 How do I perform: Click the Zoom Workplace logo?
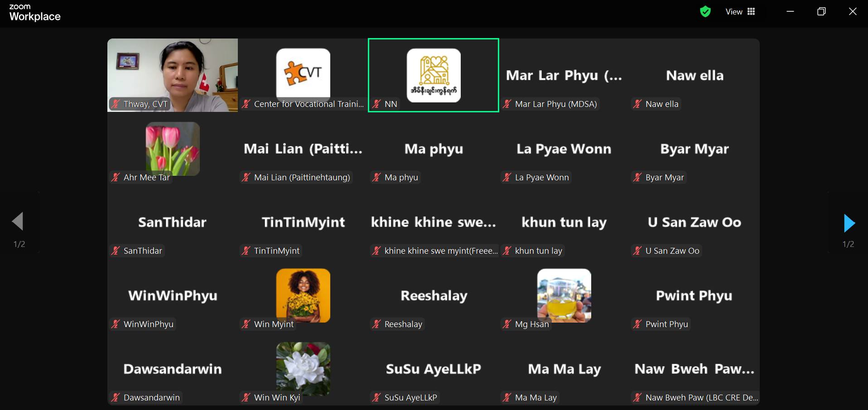(35, 12)
